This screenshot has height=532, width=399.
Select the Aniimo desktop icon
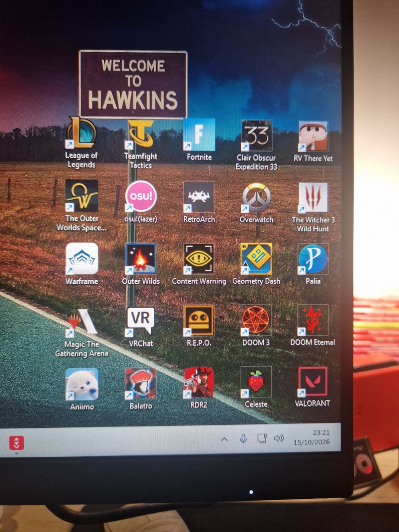point(82,384)
